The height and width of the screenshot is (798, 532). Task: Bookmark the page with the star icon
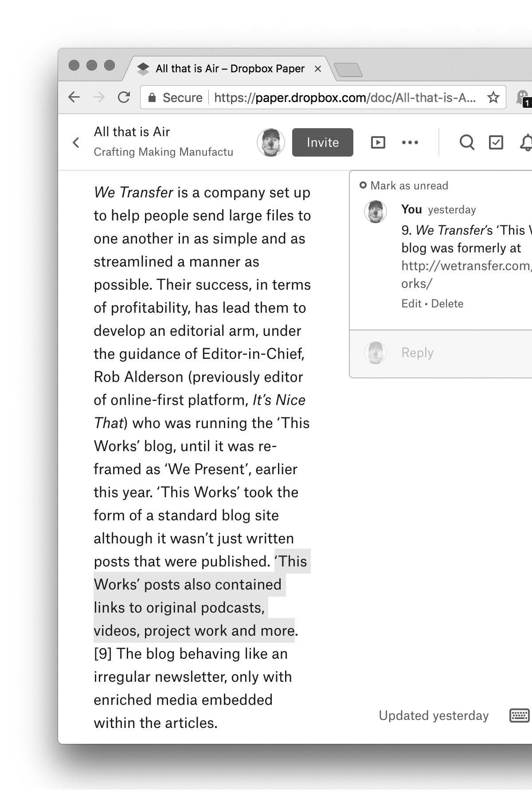point(493,97)
